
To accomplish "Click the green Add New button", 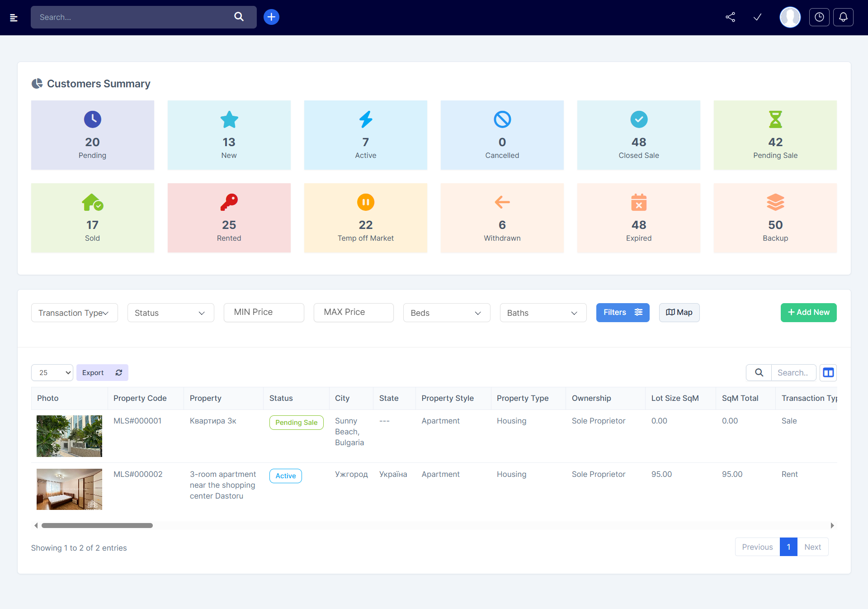I will pyautogui.click(x=808, y=313).
